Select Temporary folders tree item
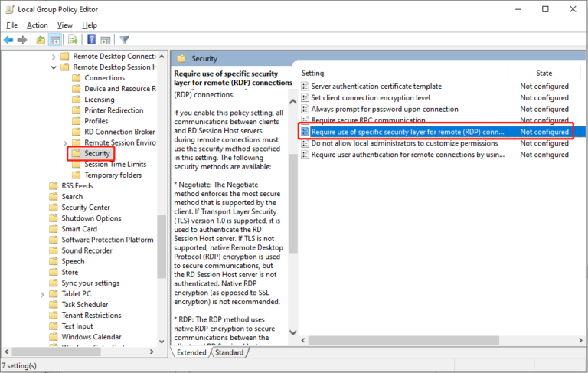 point(113,175)
